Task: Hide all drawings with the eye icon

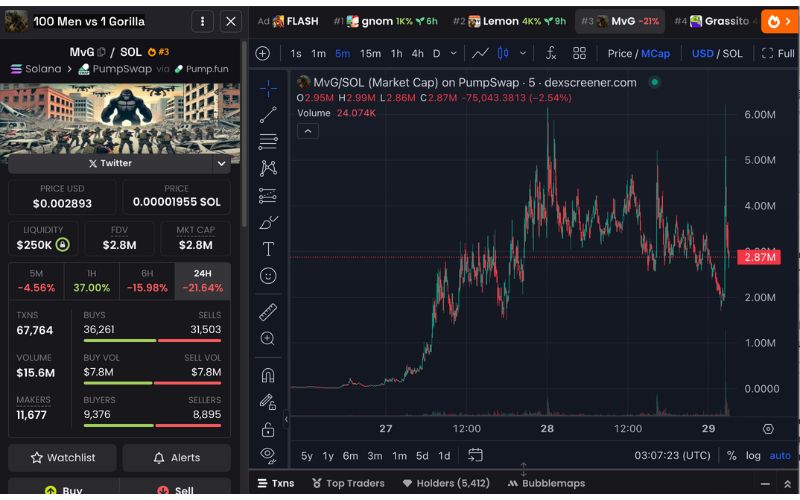Action: click(268, 455)
